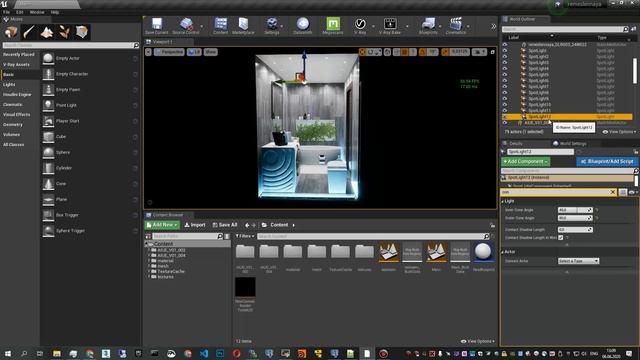Click the Save All button
Image resolution: width=640 pixels, height=360 pixels.
click(x=224, y=225)
